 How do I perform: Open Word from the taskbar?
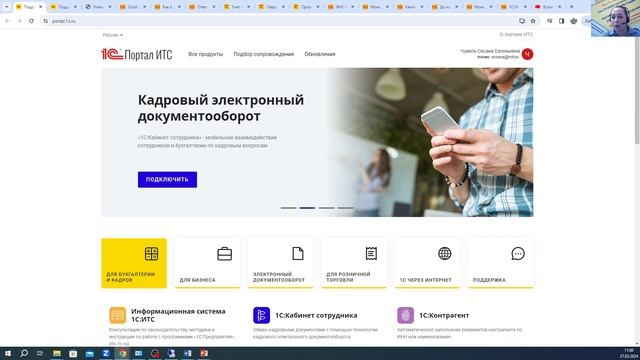click(x=187, y=353)
